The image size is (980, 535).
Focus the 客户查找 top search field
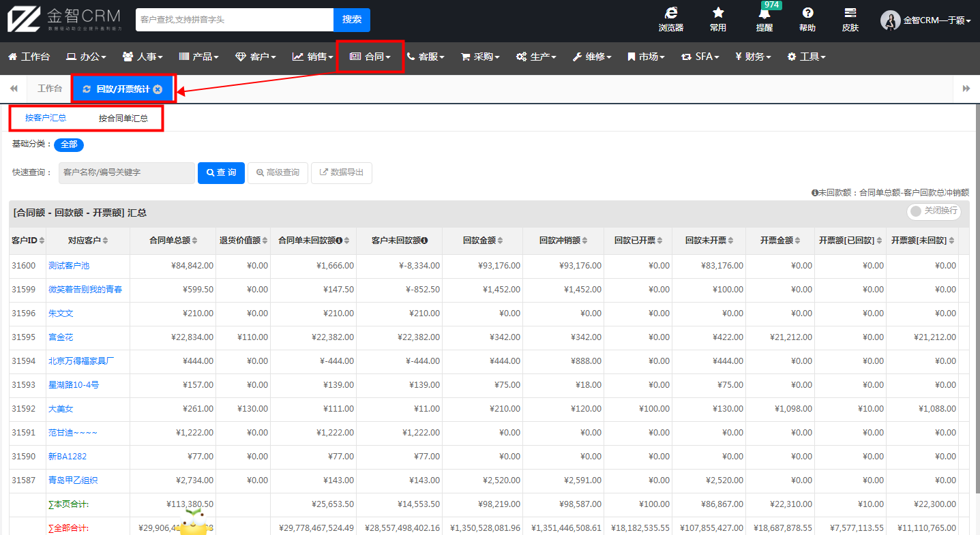(x=235, y=20)
